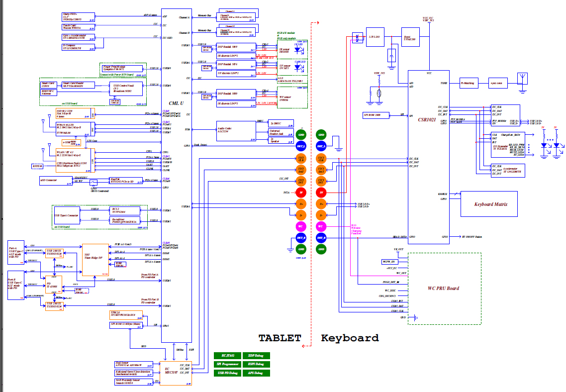Click the USB PD Debug button
This screenshot has height=392, width=566.
pos(227,373)
